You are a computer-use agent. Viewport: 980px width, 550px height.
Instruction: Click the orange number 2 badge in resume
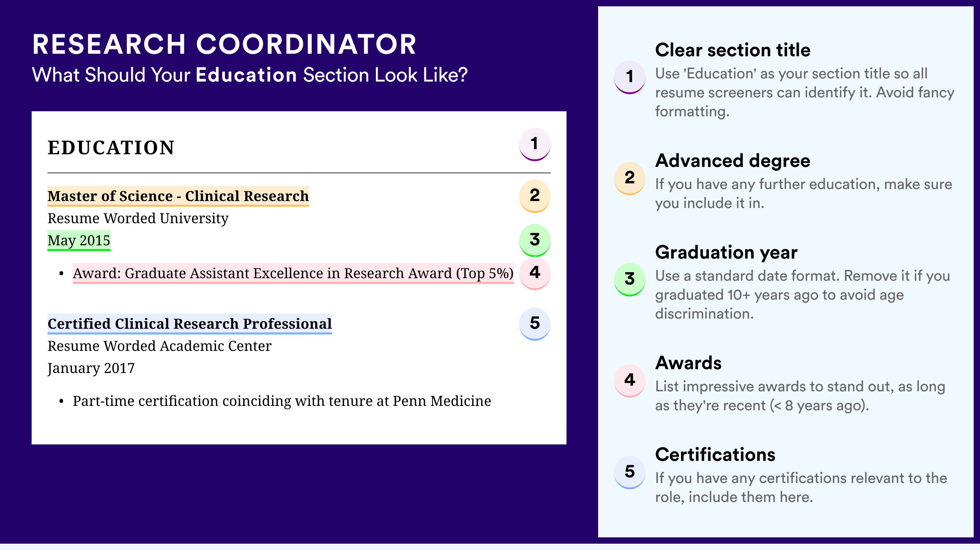click(x=535, y=196)
